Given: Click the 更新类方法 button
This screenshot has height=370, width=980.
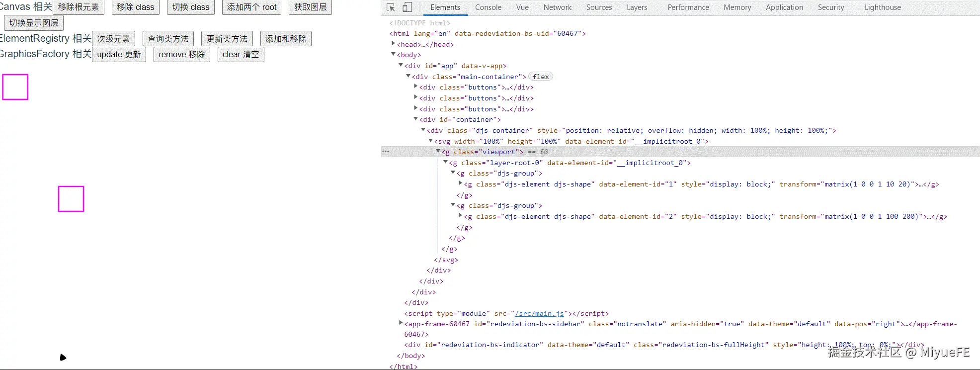Looking at the screenshot, I should [x=227, y=39].
